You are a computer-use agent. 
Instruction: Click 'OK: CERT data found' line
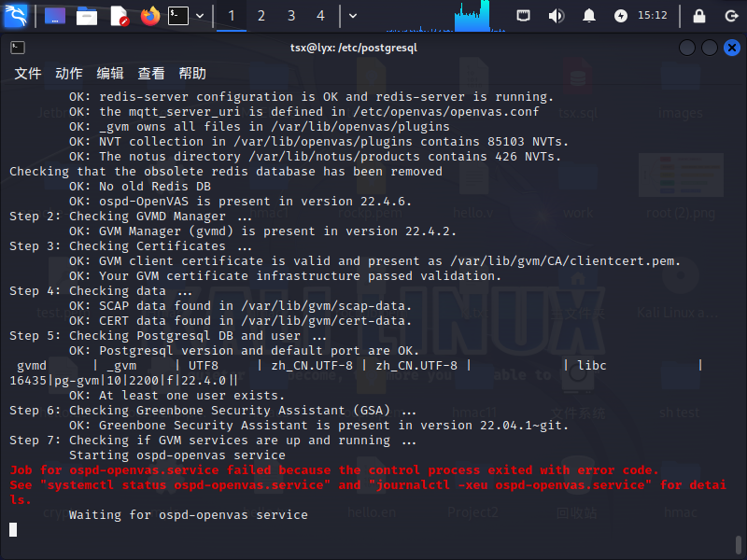click(240, 321)
